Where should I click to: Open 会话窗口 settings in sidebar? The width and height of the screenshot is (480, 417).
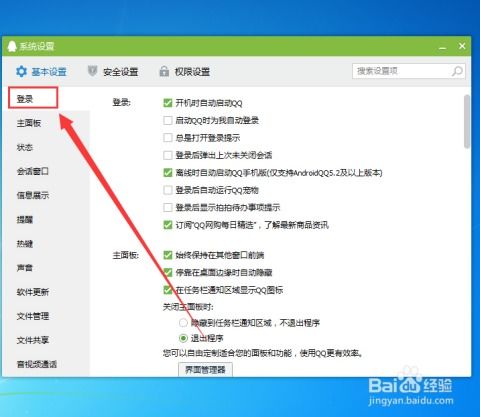pyautogui.click(x=33, y=171)
